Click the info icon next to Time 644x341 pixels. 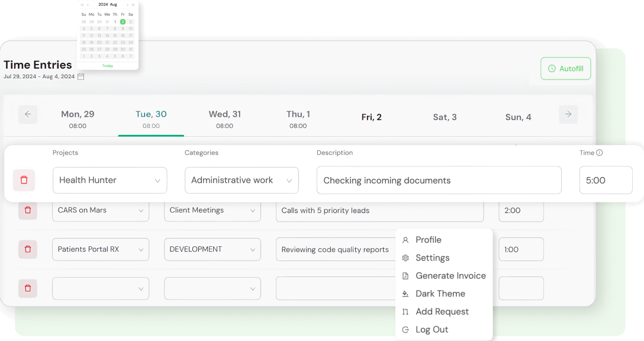point(600,153)
